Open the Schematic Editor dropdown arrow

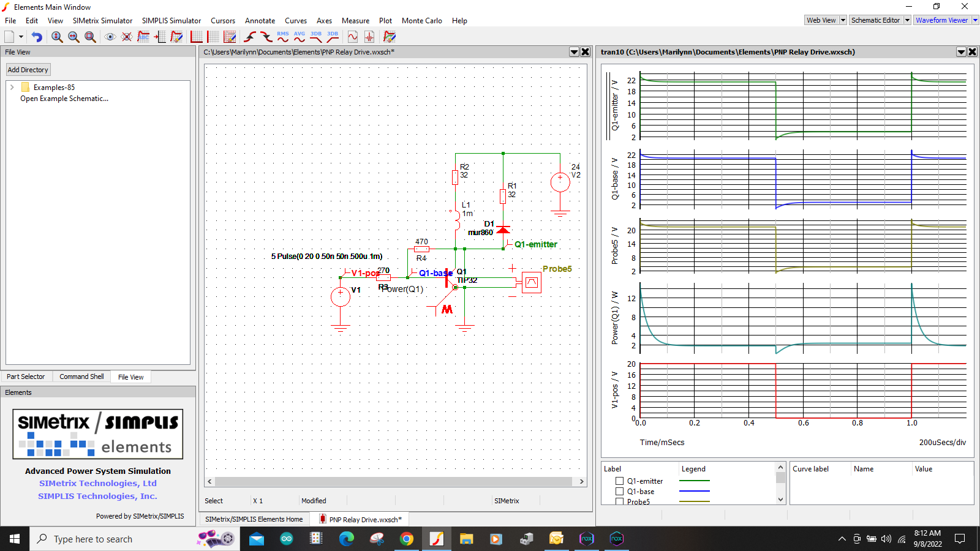click(907, 20)
